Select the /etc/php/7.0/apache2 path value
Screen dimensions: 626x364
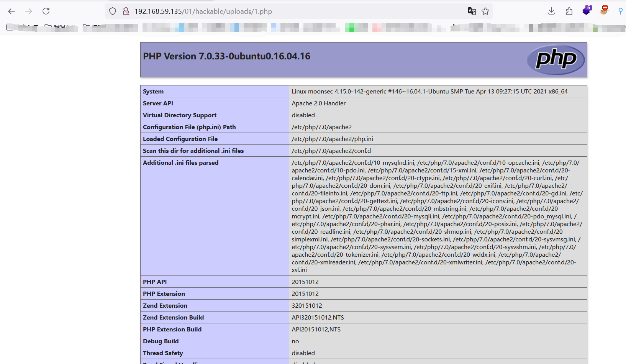click(321, 127)
